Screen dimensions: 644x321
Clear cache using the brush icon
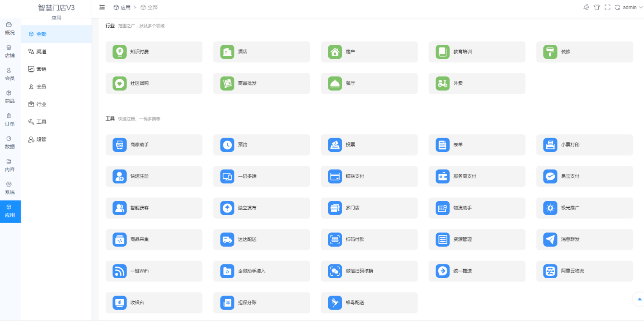586,7
